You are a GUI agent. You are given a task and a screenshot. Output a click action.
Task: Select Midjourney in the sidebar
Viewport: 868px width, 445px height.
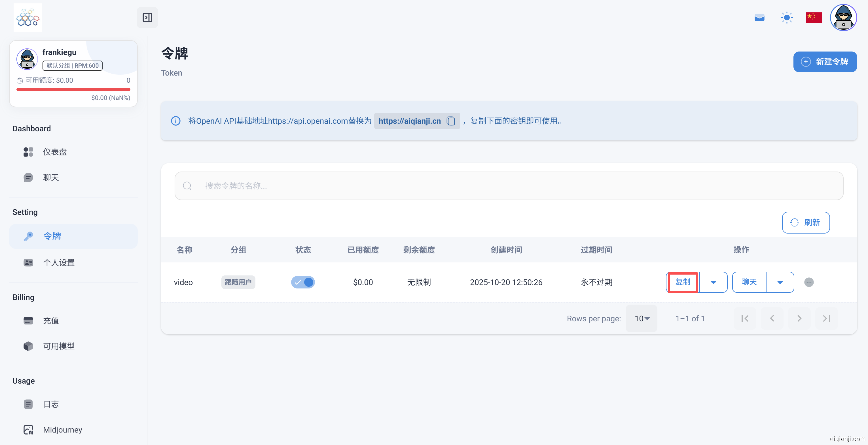coord(63,429)
